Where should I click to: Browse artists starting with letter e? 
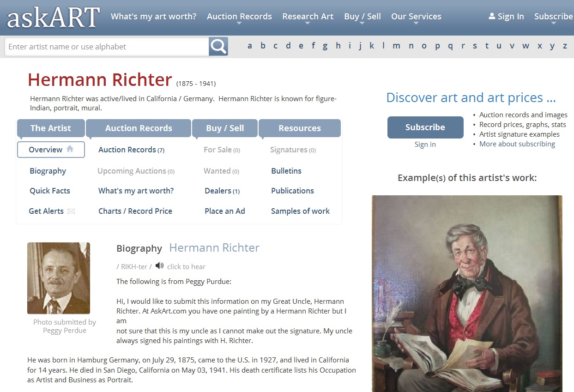[301, 46]
